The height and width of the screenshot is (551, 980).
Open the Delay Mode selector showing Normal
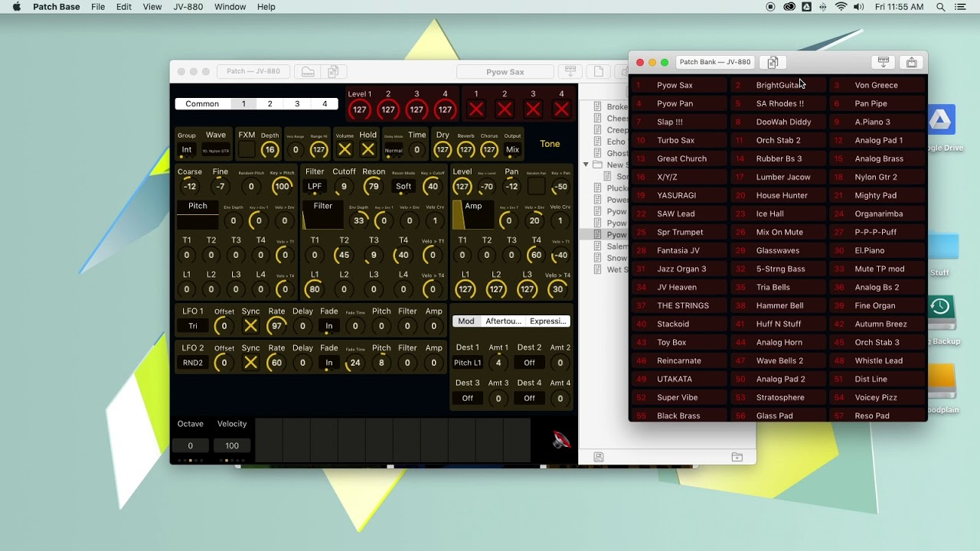point(394,151)
